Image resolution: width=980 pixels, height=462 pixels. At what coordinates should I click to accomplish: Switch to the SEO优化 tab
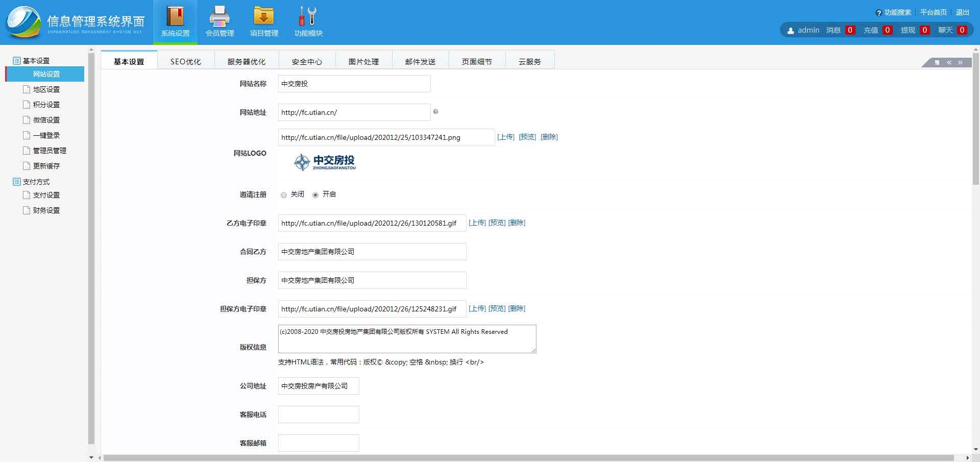[185, 61]
